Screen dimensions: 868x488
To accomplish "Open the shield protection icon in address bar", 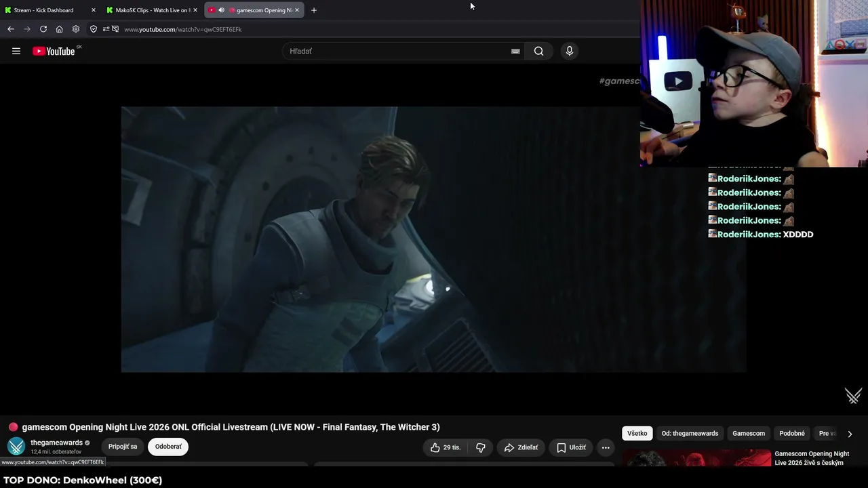I will click(x=94, y=29).
